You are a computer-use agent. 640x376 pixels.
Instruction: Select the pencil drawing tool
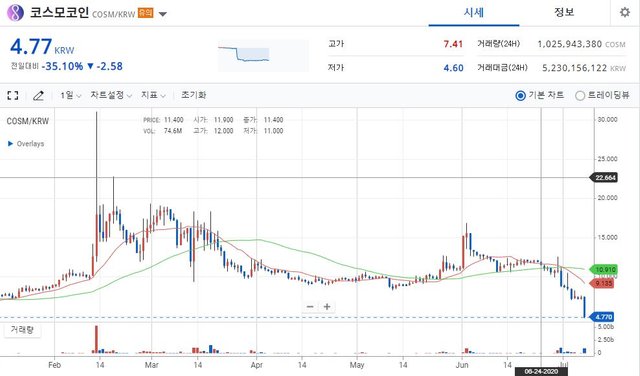pos(38,96)
